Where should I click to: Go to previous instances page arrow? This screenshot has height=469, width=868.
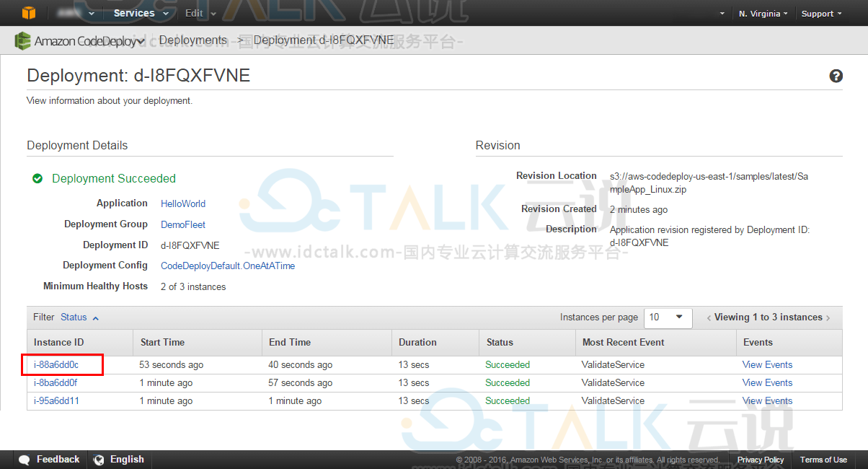[x=709, y=317]
